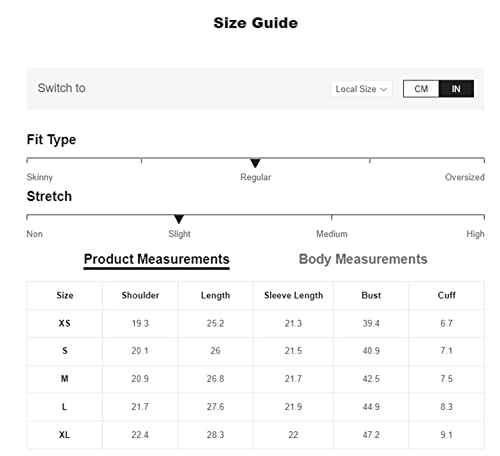Screen dimensions: 500x456
Task: Click the Oversized fit label
Action: (x=465, y=177)
